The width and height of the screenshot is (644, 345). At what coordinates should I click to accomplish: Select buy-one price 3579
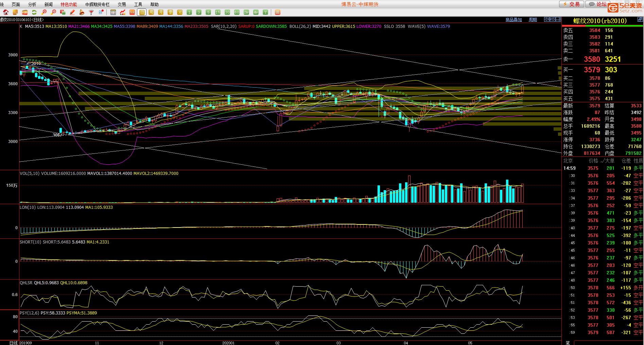(592, 70)
